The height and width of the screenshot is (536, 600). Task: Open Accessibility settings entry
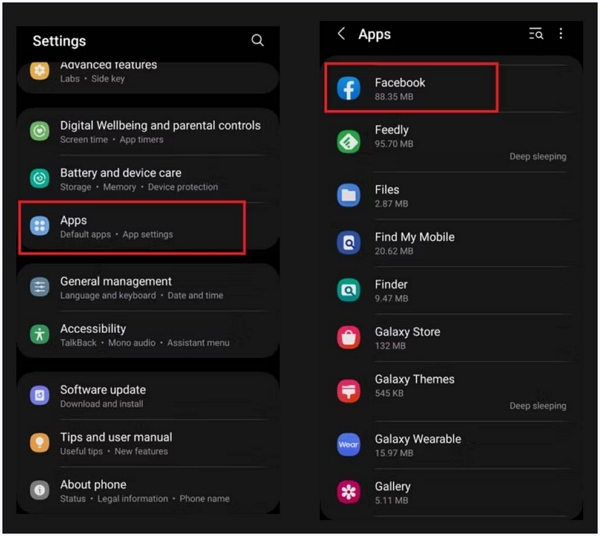click(x=148, y=335)
